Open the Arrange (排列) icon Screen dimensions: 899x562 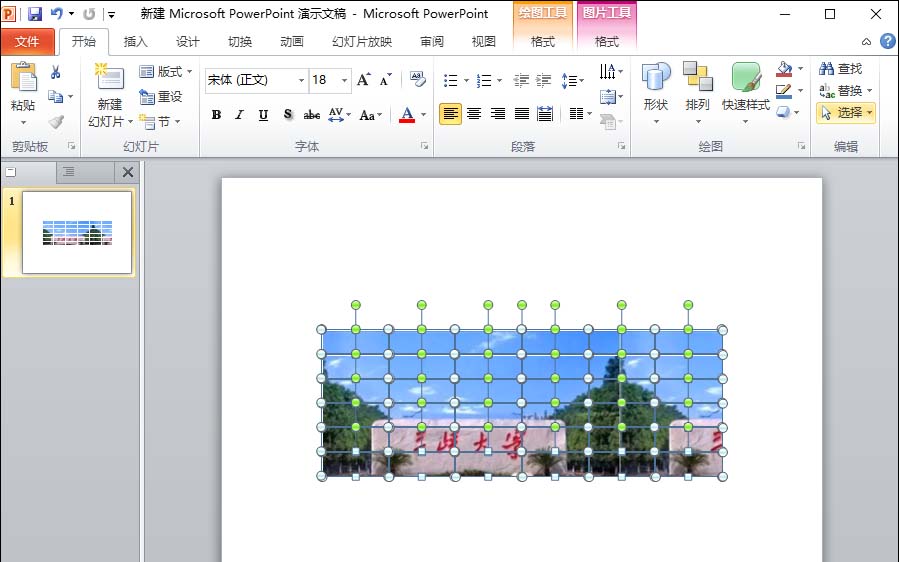click(x=698, y=77)
